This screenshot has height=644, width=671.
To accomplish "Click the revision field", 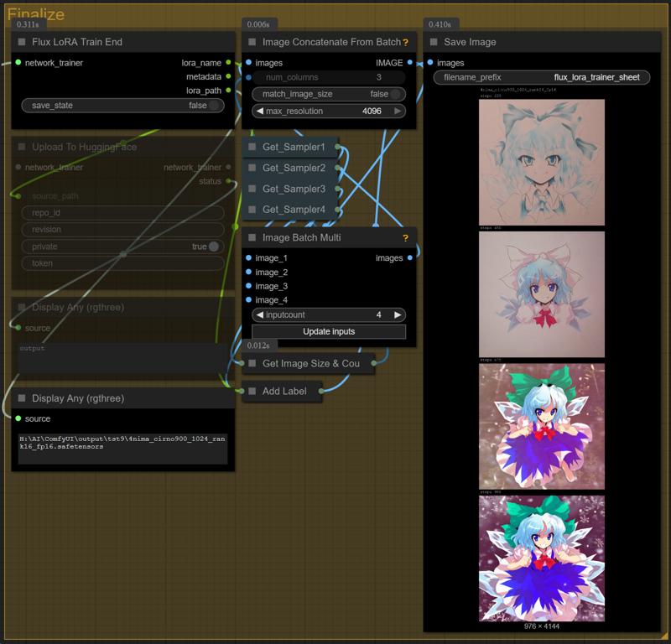I will click(x=122, y=230).
